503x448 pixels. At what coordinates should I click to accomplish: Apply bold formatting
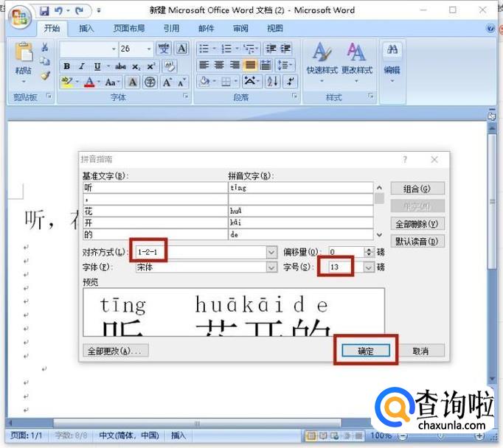[66, 66]
